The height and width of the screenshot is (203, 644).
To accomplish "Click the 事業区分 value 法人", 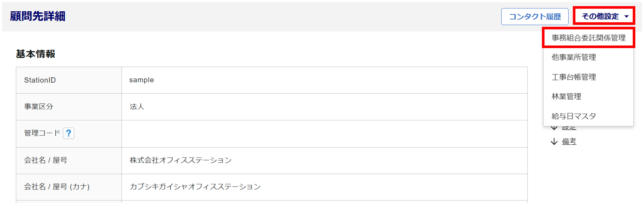I will 137,107.
